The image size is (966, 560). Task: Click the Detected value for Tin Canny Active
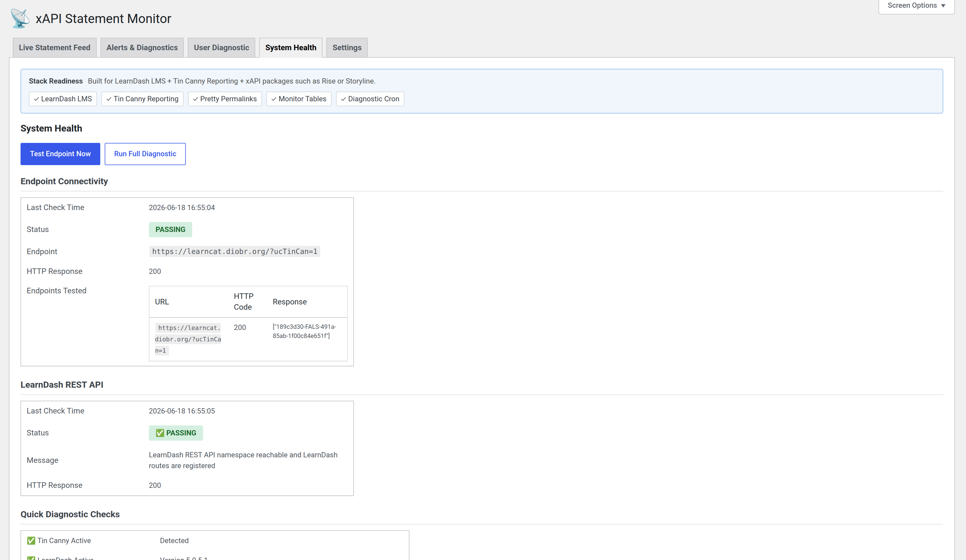click(174, 541)
